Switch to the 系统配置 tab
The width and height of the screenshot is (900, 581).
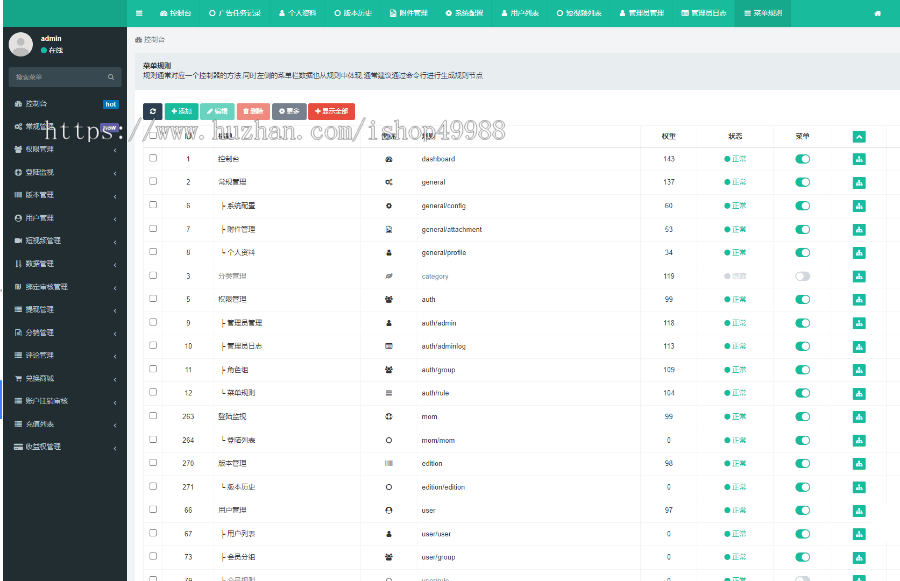pos(464,13)
